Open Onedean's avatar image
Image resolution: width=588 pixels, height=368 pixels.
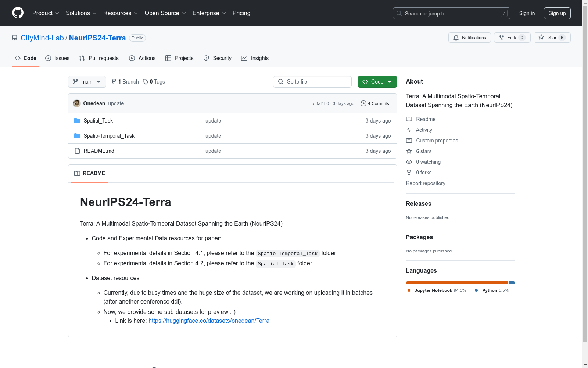tap(77, 103)
